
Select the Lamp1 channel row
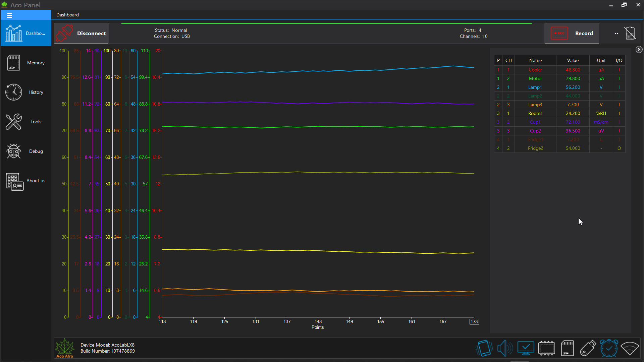[559, 87]
